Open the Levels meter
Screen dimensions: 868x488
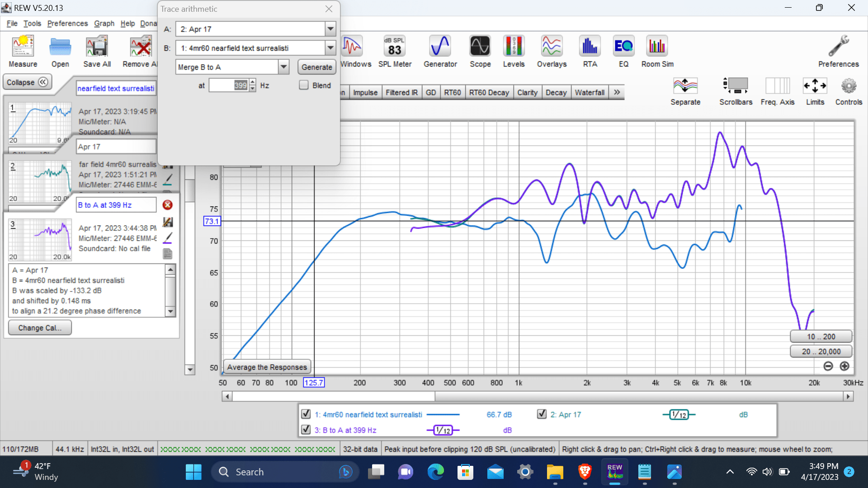(x=514, y=52)
